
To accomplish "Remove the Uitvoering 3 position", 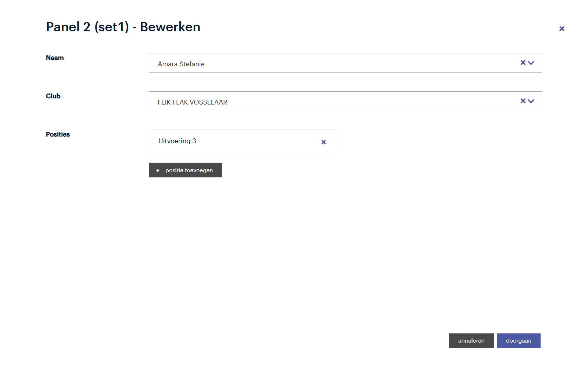I will tap(323, 142).
